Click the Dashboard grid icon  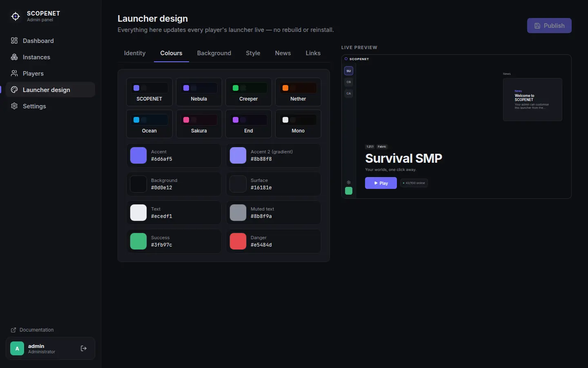point(14,40)
